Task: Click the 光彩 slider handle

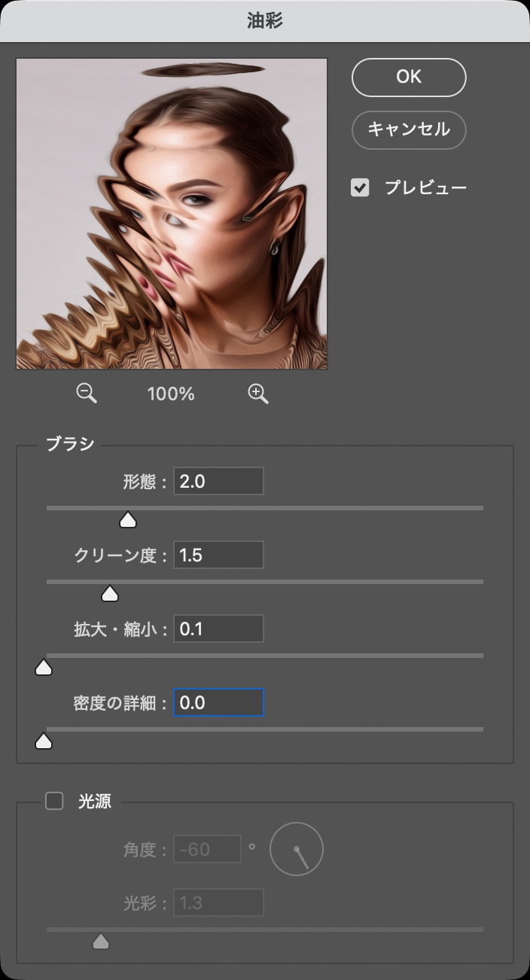Action: click(x=100, y=941)
